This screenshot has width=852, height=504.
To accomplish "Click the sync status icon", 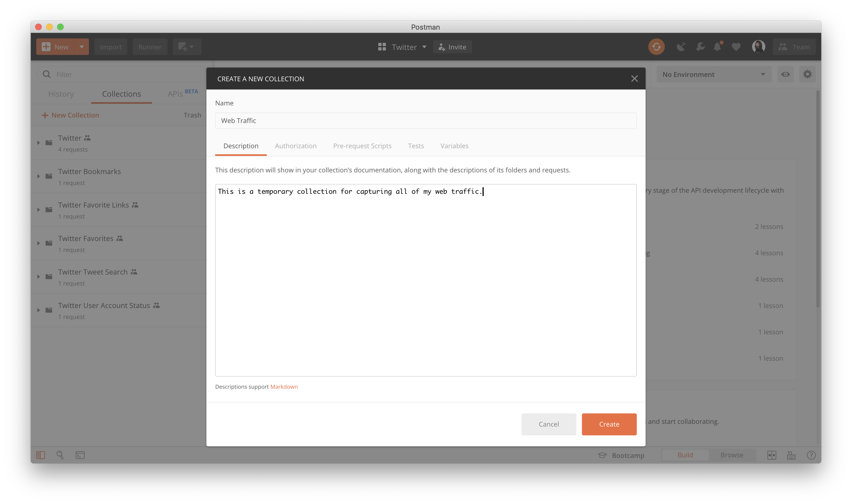I will [x=656, y=47].
